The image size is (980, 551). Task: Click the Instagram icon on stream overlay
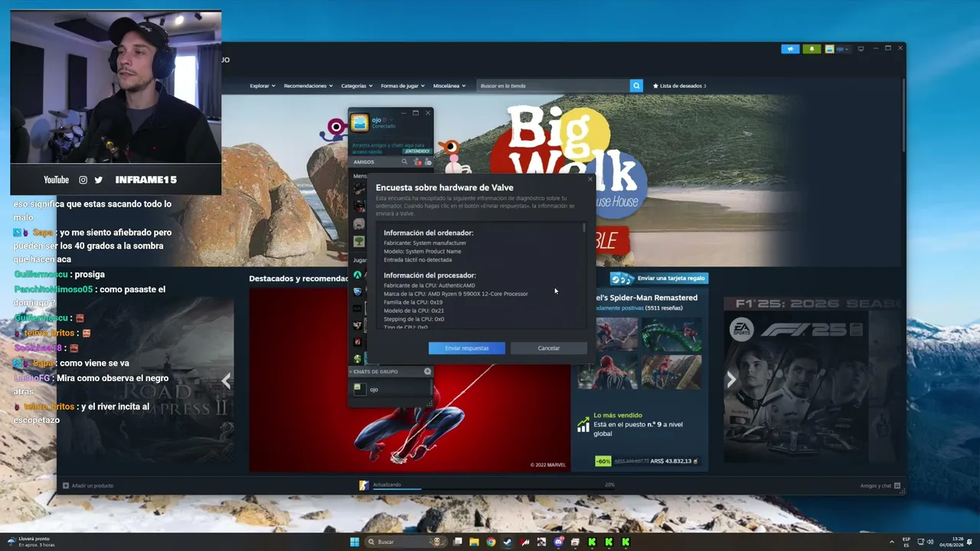pyautogui.click(x=83, y=180)
